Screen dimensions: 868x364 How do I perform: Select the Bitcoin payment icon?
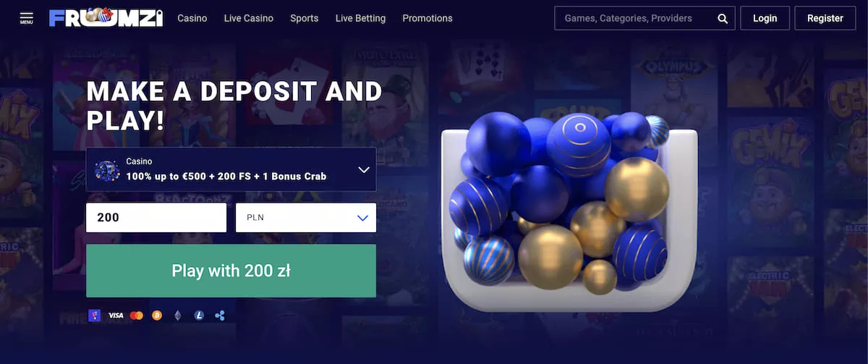(x=157, y=316)
